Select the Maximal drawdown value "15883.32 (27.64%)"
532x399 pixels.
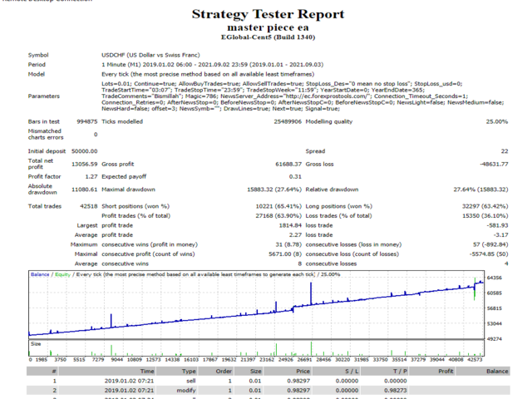[274, 190]
